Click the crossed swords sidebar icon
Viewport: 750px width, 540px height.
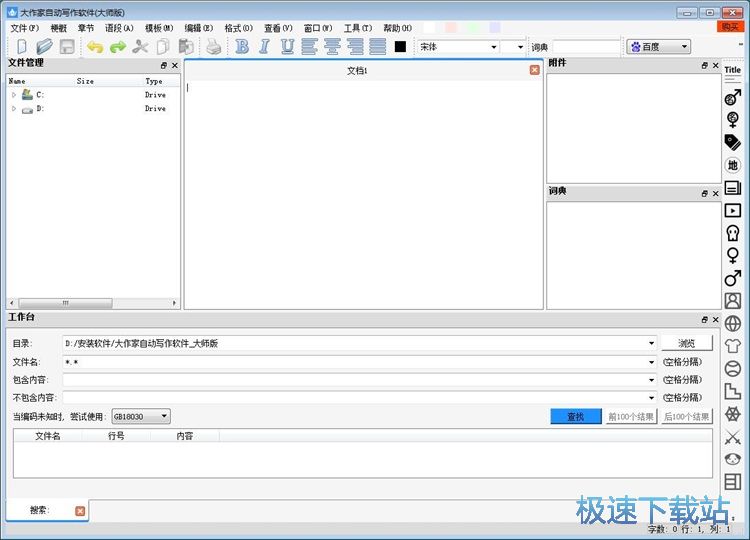[733, 436]
